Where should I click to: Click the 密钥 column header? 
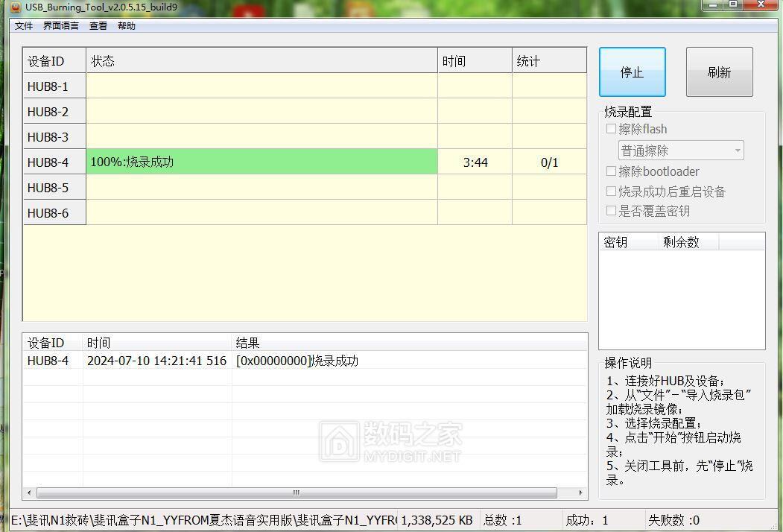pyautogui.click(x=630, y=242)
